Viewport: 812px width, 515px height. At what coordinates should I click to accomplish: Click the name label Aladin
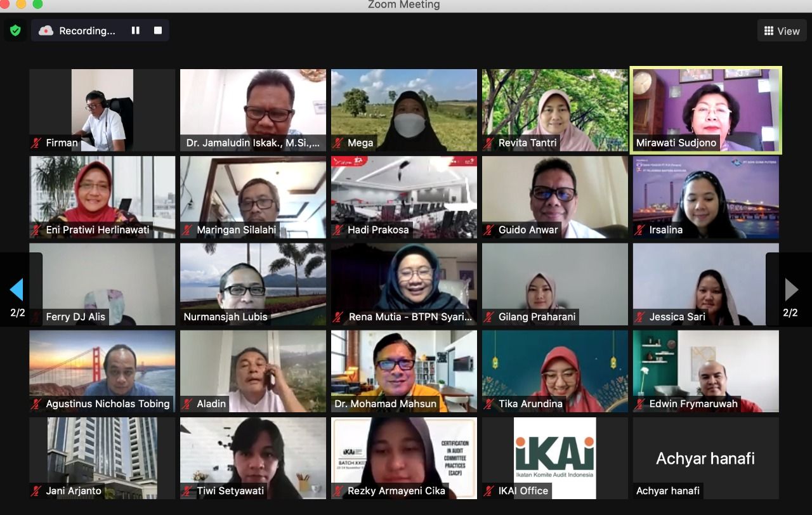211,403
